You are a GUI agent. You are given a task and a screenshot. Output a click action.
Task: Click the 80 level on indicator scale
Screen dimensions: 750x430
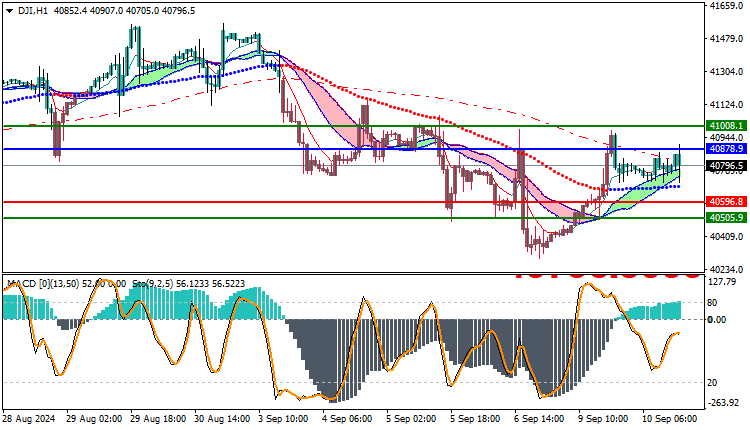[712, 302]
